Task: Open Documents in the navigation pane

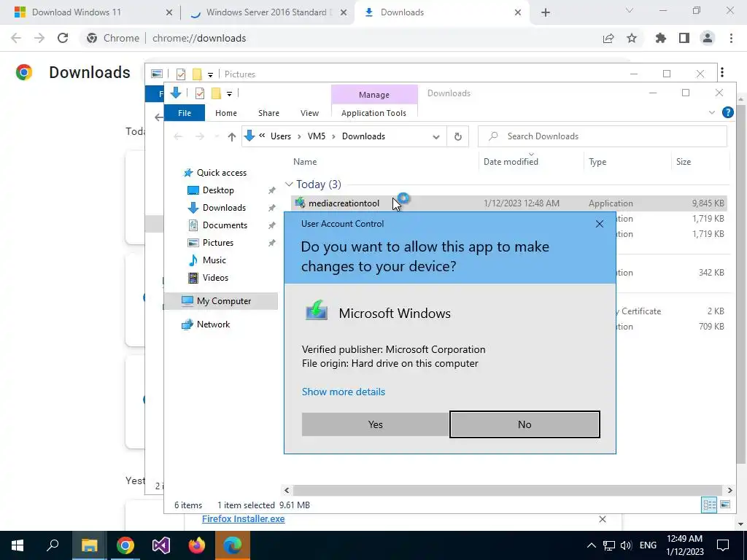Action: click(225, 225)
